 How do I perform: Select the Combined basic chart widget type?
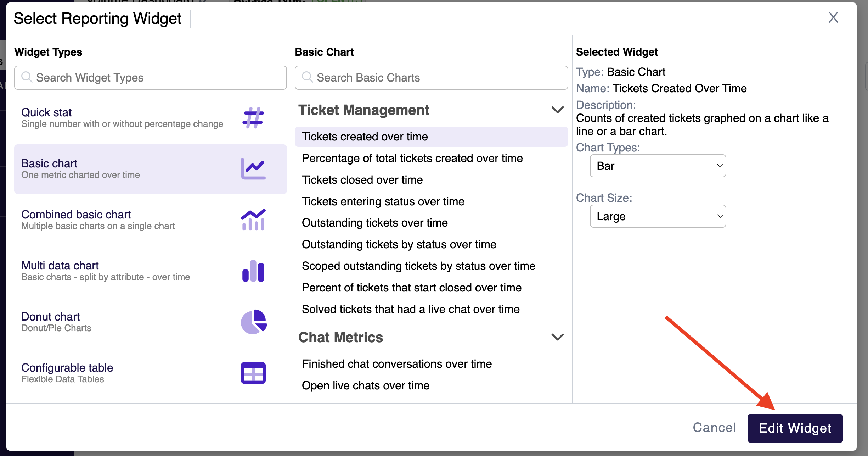pos(151,220)
